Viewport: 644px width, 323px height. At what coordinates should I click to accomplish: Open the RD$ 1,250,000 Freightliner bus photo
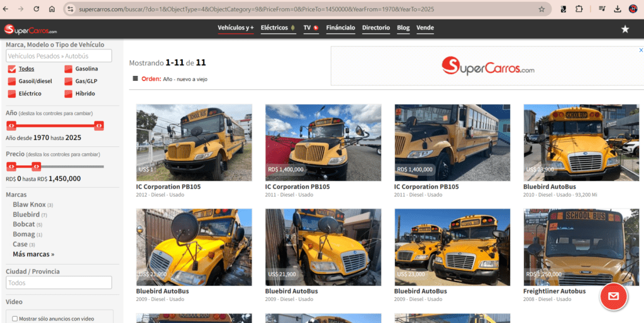point(581,247)
